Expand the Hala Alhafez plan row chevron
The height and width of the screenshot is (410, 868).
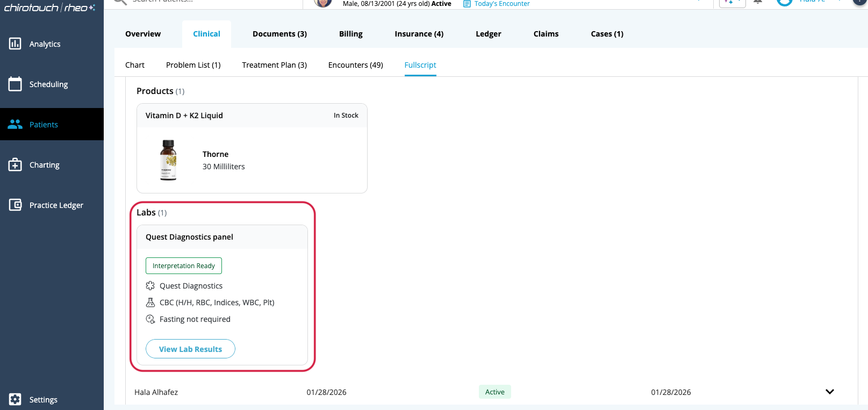pos(829,392)
